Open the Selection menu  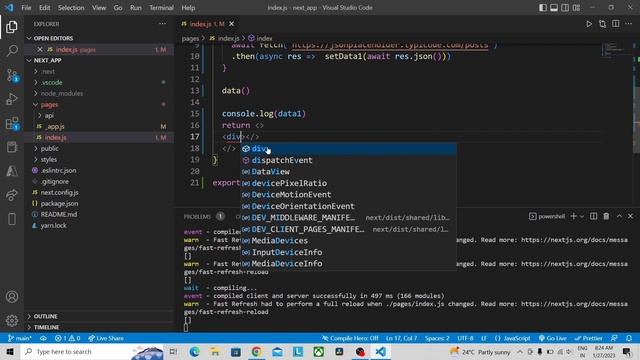coord(71,8)
